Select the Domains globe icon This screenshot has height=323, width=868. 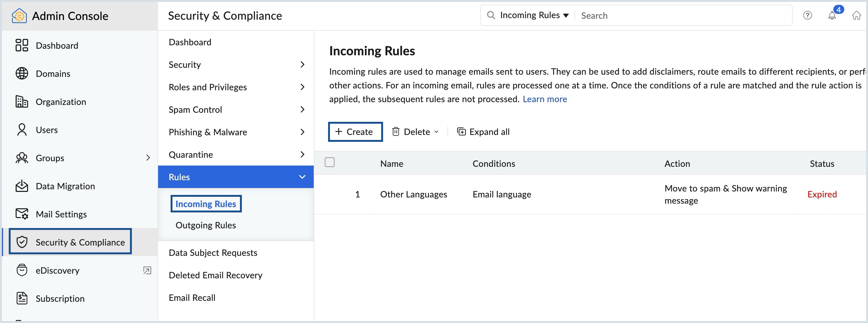click(22, 73)
